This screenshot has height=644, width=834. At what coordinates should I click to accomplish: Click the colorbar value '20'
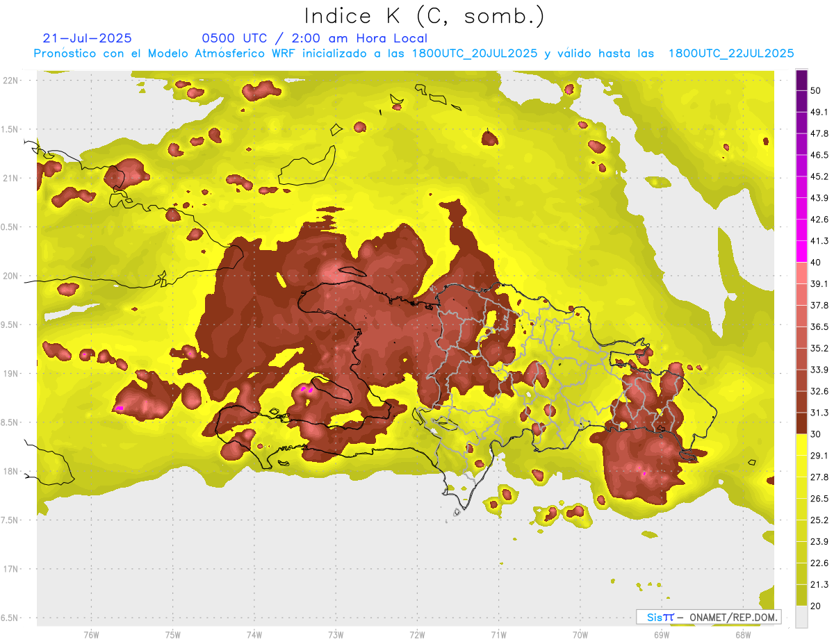click(x=816, y=606)
